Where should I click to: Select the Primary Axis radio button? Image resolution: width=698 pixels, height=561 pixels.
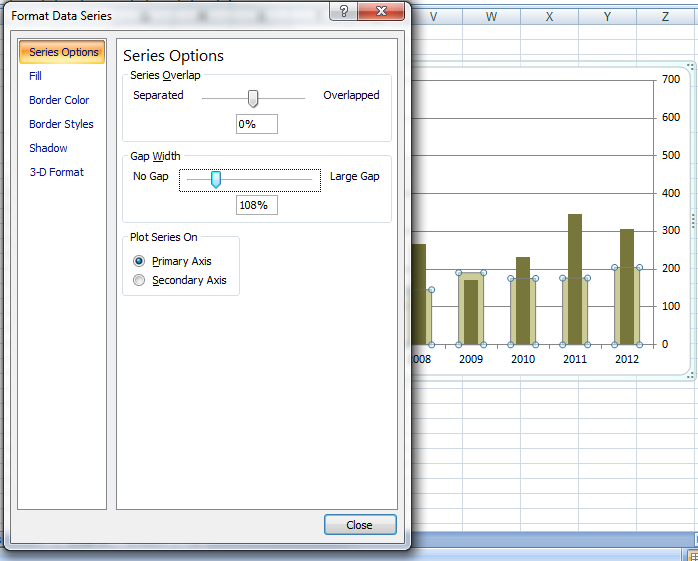139,261
